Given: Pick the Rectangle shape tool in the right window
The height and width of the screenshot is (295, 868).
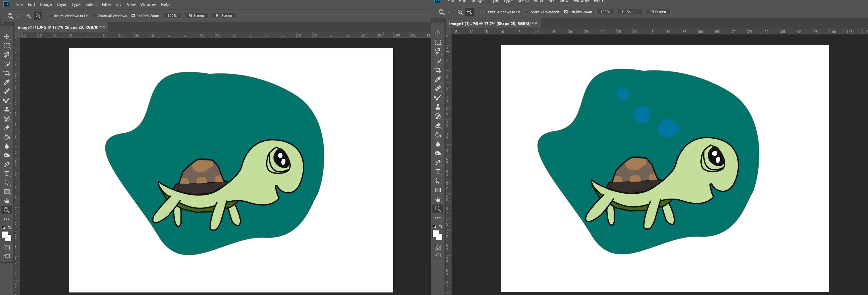Looking at the screenshot, I should click(438, 190).
